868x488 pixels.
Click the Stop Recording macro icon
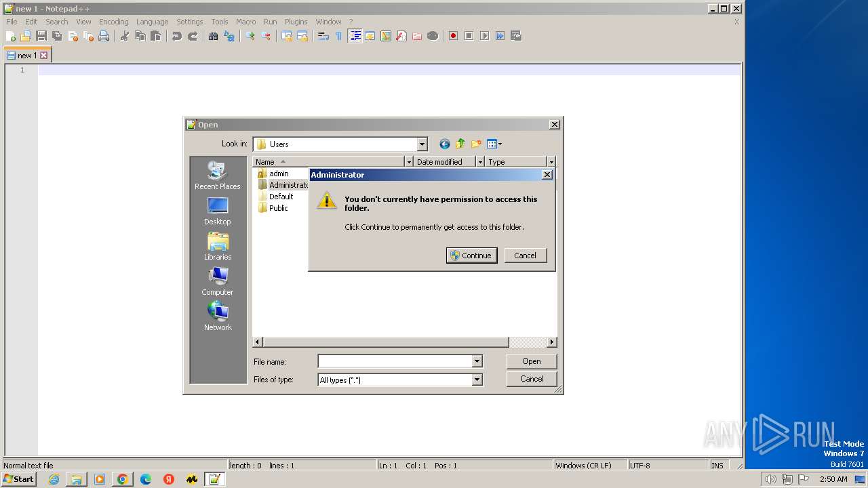(469, 36)
